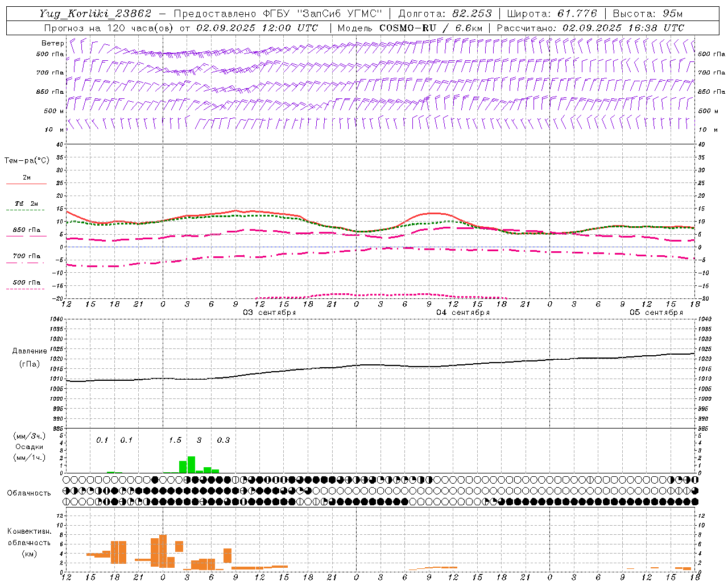Click the Рассчитано: 02.09.2025 16:38 UTC text

tap(590, 28)
